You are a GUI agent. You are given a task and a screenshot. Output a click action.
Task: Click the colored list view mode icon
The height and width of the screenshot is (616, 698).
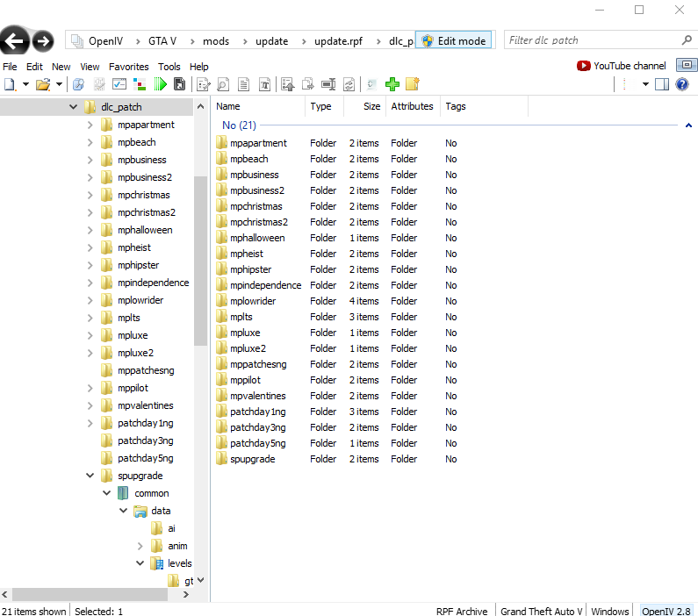tap(625, 84)
